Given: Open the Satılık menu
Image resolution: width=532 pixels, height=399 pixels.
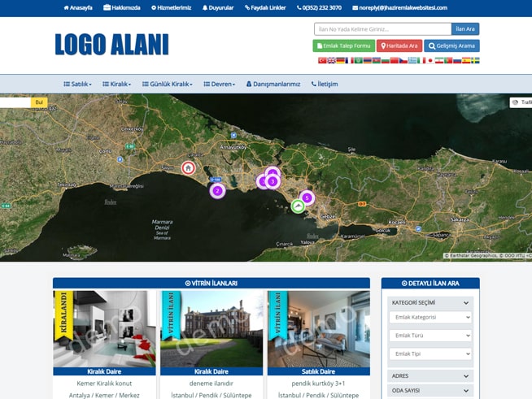Looking at the screenshot, I should 78,84.
